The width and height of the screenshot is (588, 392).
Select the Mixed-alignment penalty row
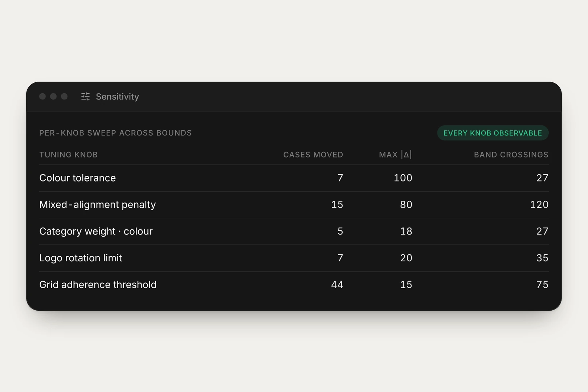click(x=294, y=205)
